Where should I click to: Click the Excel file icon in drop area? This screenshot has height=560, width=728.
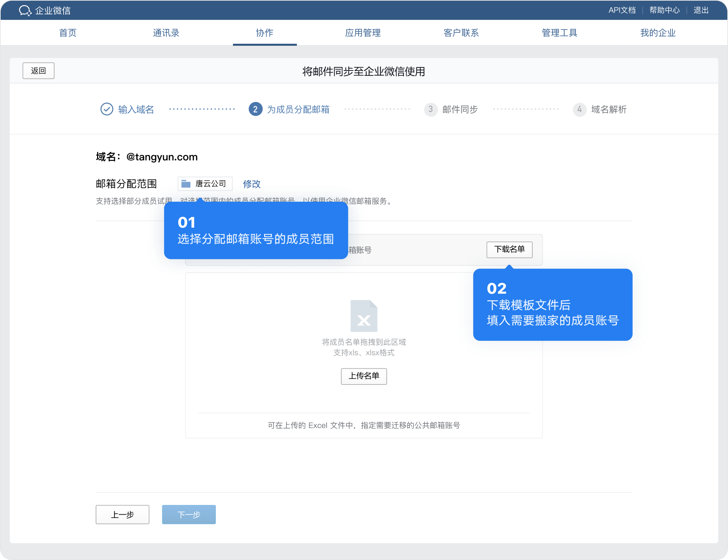click(x=364, y=316)
